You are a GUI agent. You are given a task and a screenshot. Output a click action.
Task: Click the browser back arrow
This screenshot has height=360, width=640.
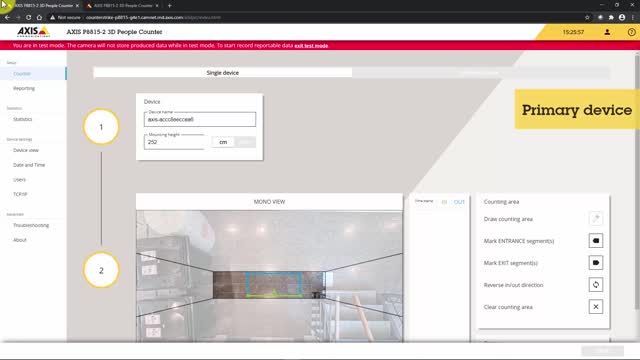pyautogui.click(x=7, y=17)
